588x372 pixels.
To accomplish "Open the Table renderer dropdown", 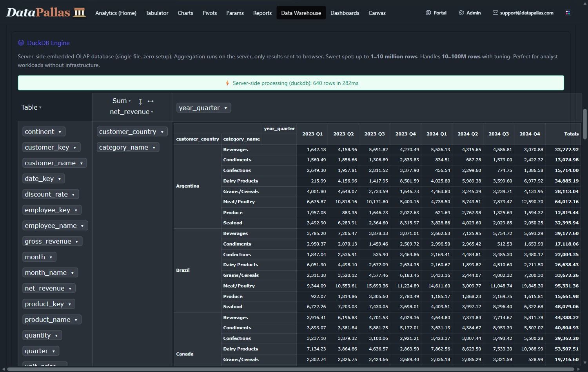I will point(31,107).
